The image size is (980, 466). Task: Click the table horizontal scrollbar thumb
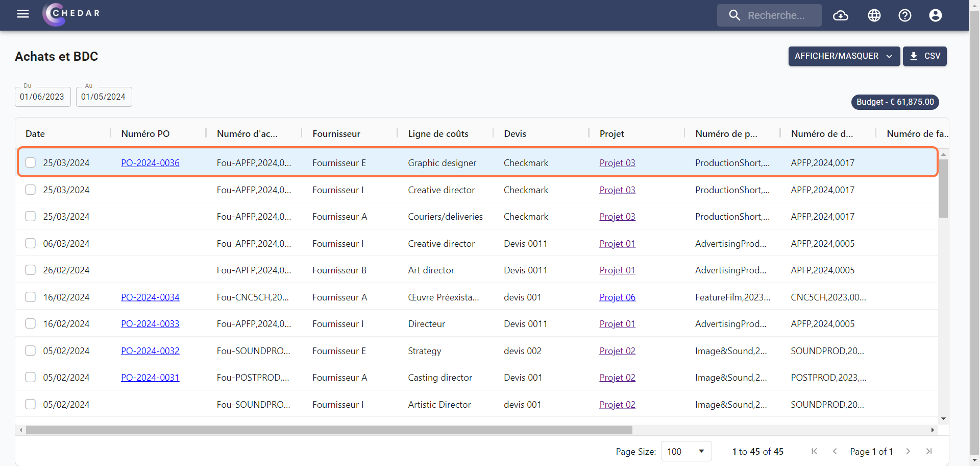[x=329, y=430]
